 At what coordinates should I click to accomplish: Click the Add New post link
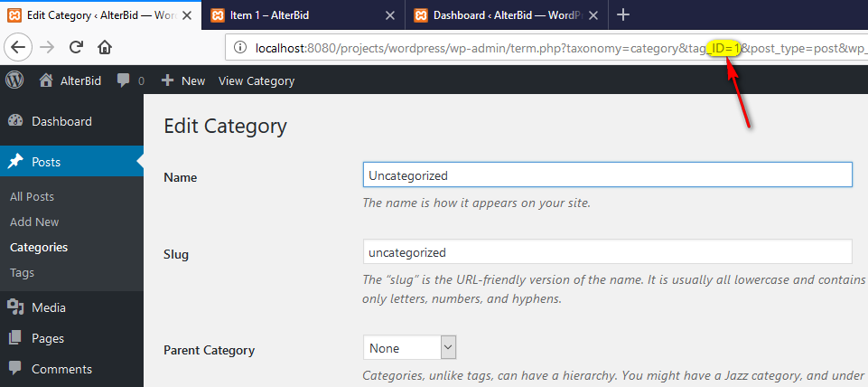click(34, 222)
